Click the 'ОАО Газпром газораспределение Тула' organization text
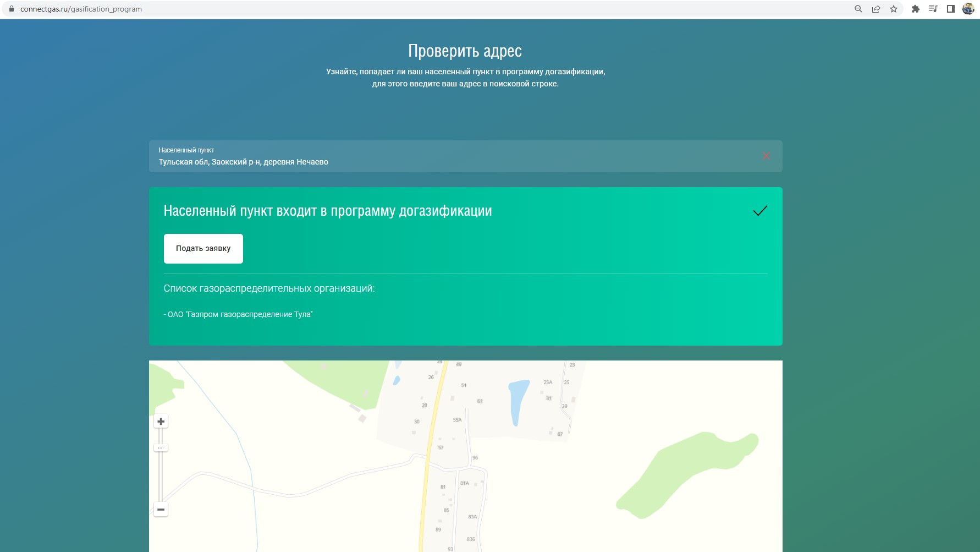This screenshot has height=552, width=980. [238, 314]
